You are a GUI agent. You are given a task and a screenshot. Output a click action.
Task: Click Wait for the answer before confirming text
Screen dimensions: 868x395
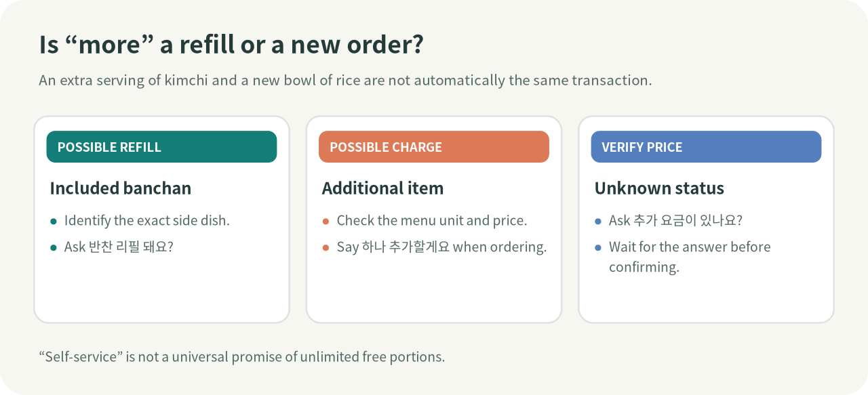coord(690,257)
